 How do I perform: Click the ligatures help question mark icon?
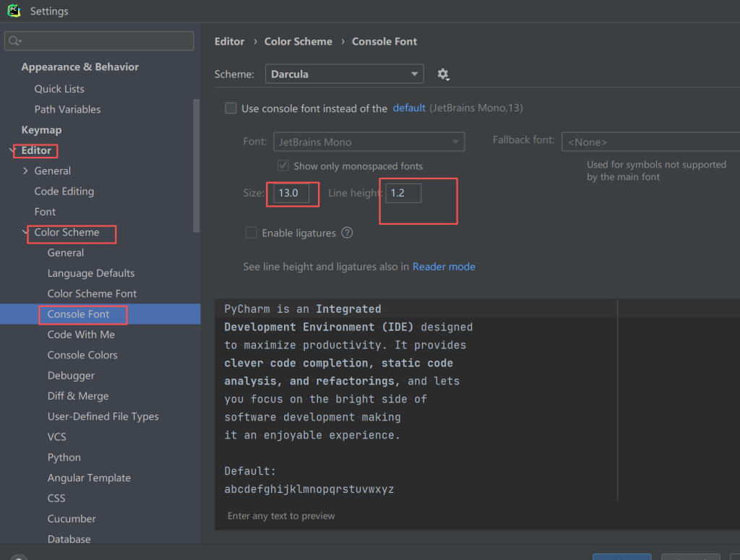pyautogui.click(x=347, y=233)
